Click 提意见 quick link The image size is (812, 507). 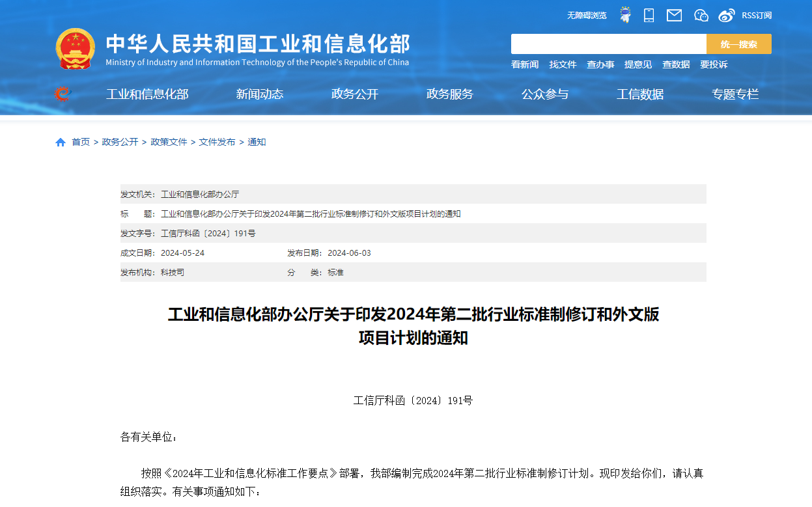638,64
